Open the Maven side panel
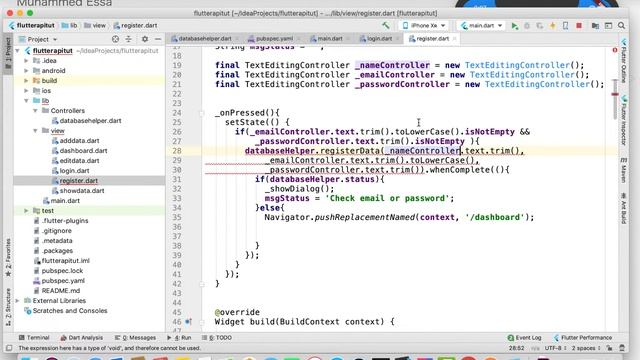 624,170
